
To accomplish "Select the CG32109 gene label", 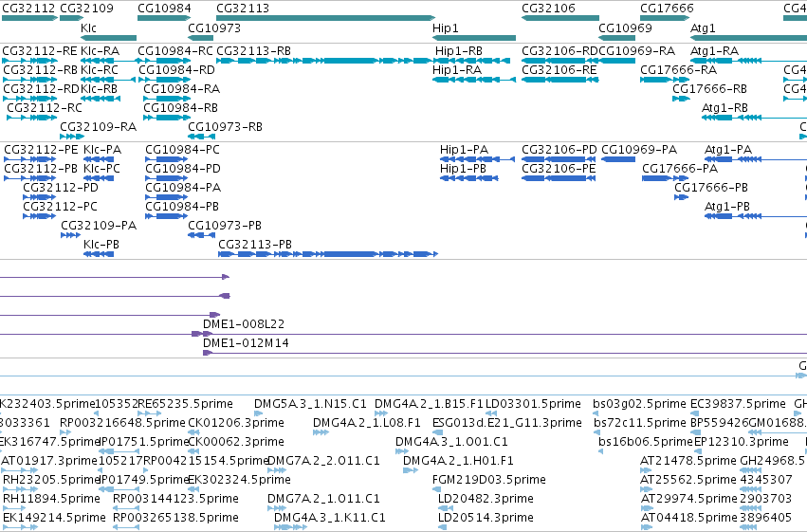I will point(86,9).
